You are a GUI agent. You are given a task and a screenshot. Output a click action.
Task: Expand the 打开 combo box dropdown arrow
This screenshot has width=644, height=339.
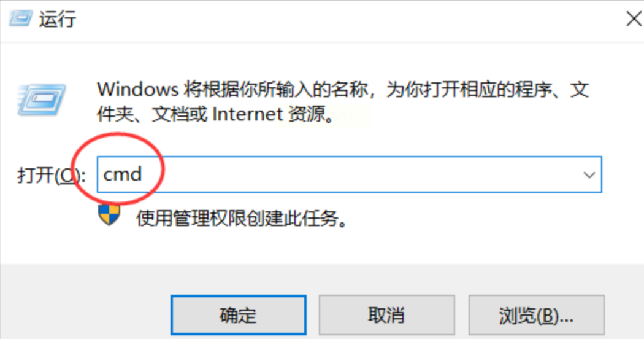(x=589, y=175)
